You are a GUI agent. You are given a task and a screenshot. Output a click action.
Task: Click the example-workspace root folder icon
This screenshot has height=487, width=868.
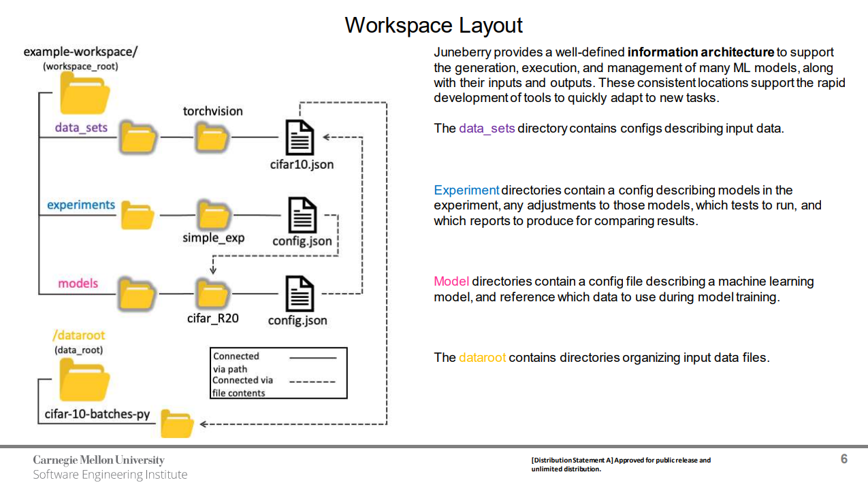tap(85, 94)
